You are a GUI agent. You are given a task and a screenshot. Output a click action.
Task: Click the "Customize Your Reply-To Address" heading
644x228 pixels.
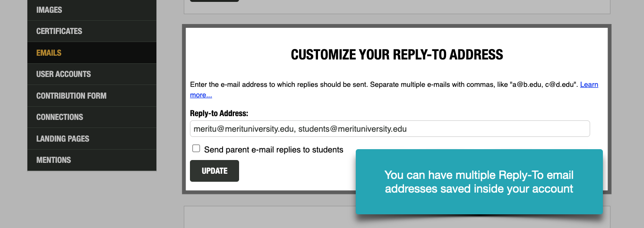[x=396, y=55]
